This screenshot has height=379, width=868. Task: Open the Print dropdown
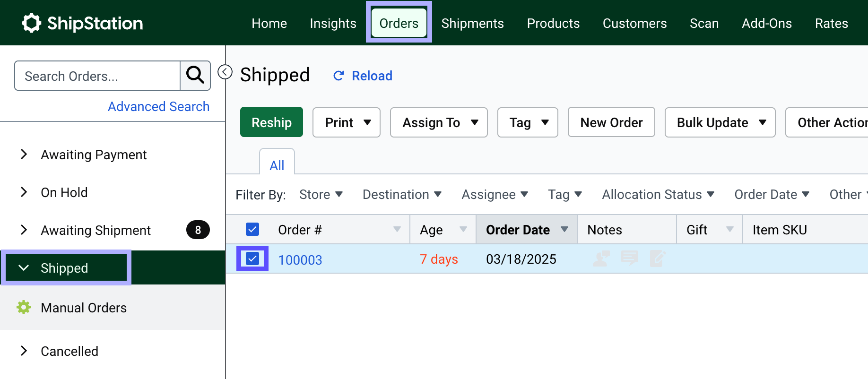click(347, 122)
